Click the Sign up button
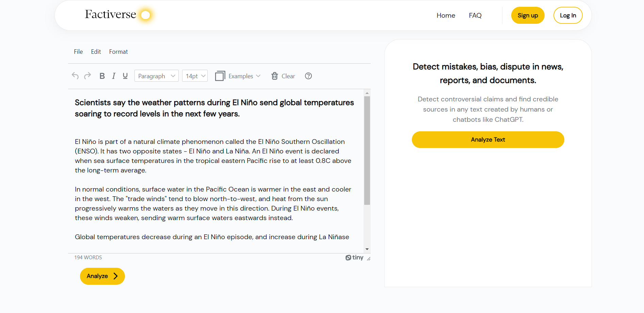 coord(528,15)
